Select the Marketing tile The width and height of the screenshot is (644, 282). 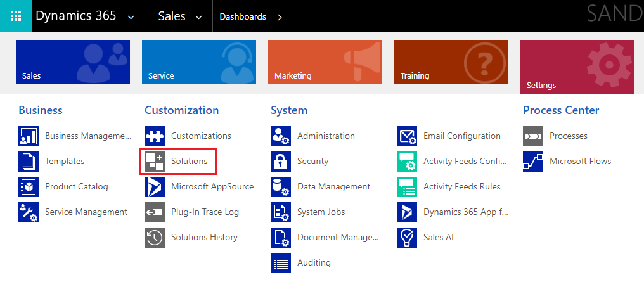point(325,62)
